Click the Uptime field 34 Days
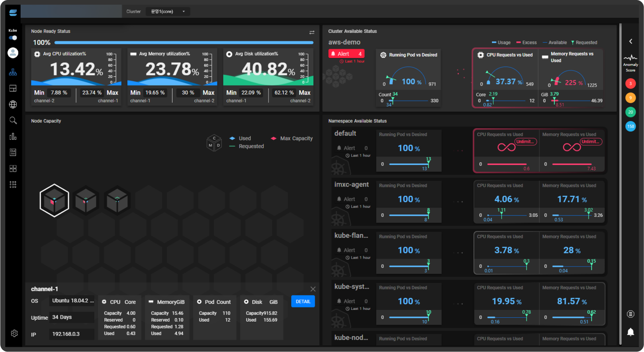Screen dimensions: 644x352 pyautogui.click(x=72, y=317)
